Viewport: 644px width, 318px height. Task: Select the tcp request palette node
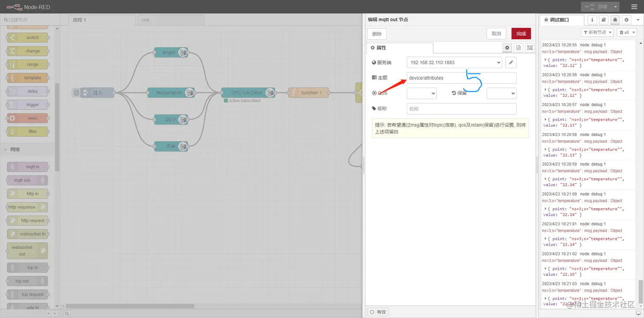(x=27, y=295)
